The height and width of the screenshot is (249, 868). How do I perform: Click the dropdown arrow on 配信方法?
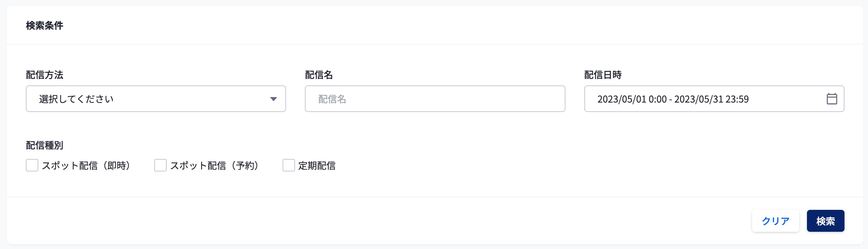tap(273, 99)
